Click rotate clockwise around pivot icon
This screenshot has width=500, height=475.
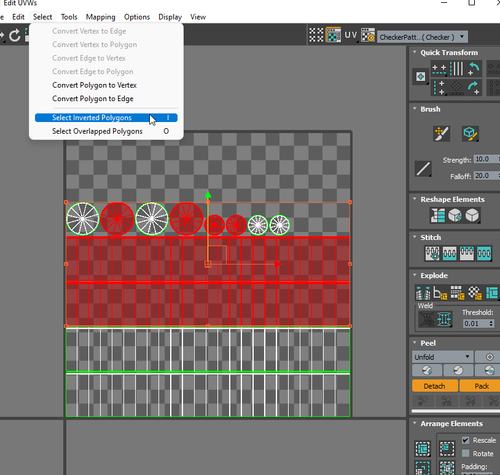474,87
